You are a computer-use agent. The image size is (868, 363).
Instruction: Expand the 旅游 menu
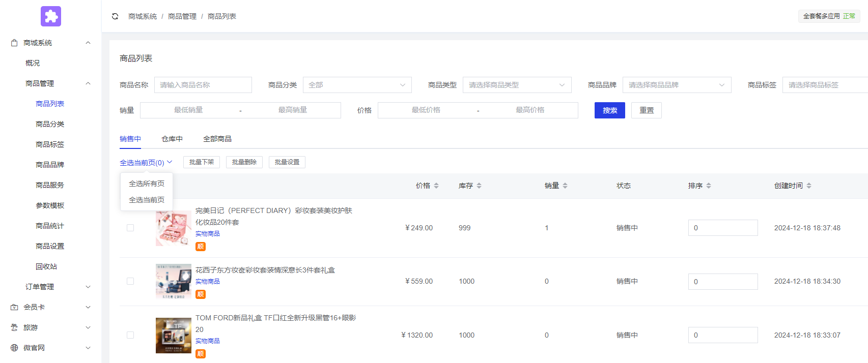pyautogui.click(x=88, y=327)
